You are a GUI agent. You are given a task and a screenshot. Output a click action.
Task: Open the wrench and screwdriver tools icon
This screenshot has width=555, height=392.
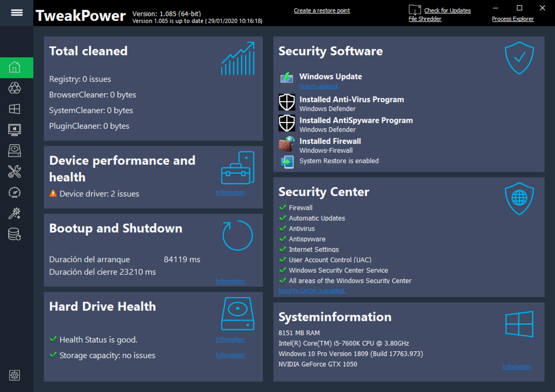(15, 171)
